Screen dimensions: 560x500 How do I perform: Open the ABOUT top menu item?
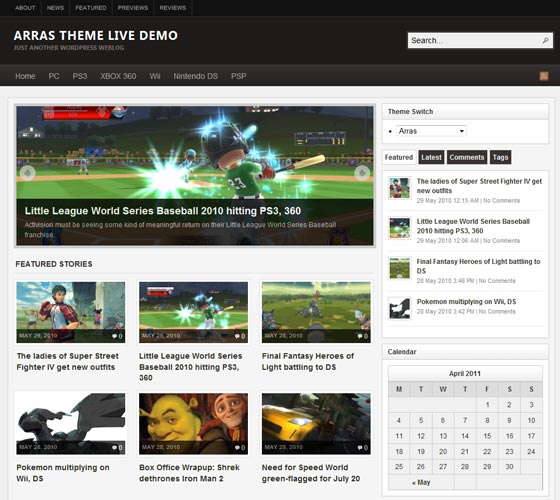point(25,8)
